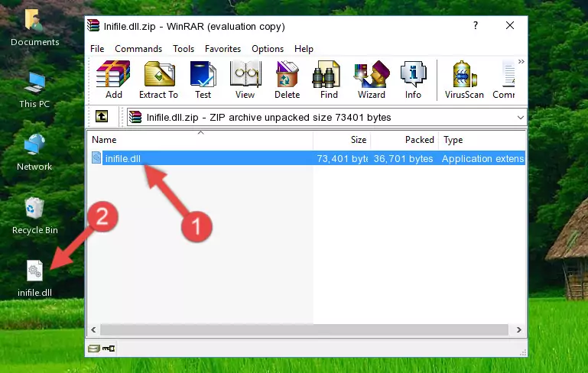
Task: Select the inifile.dll desktop file icon
Action: pyautogui.click(x=34, y=279)
